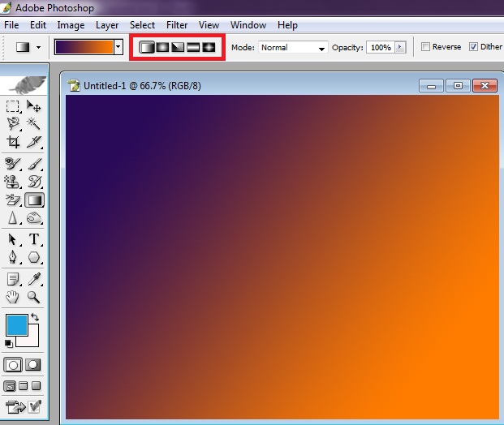This screenshot has height=425, width=504.
Task: Choose Angle Gradient style
Action: pyautogui.click(x=178, y=48)
